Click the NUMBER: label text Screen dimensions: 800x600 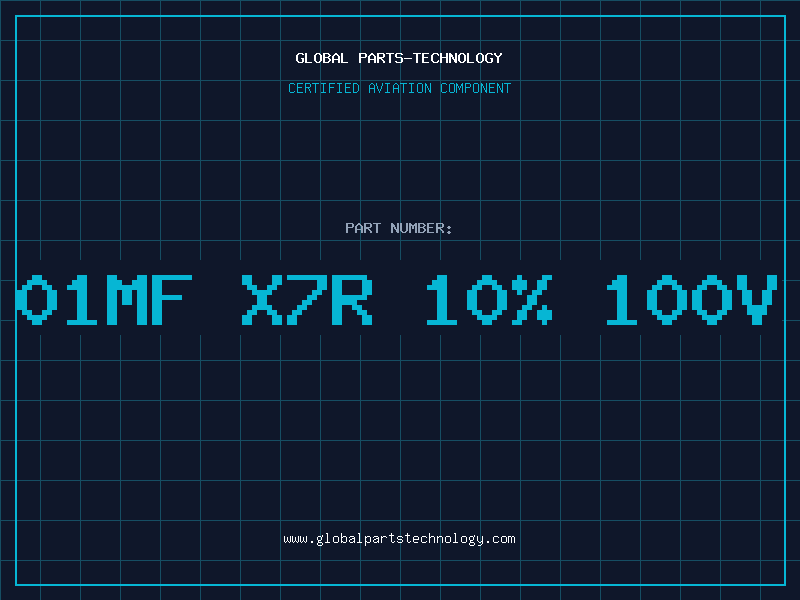421,228
